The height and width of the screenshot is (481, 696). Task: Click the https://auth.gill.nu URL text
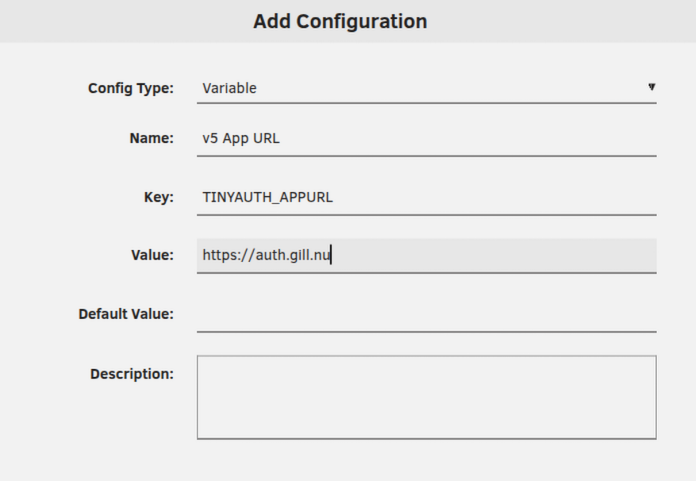(x=266, y=255)
